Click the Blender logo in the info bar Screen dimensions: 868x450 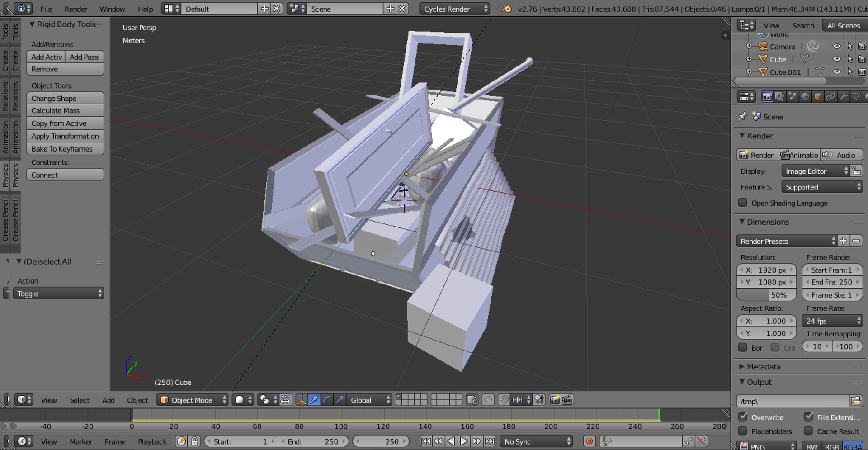point(507,9)
